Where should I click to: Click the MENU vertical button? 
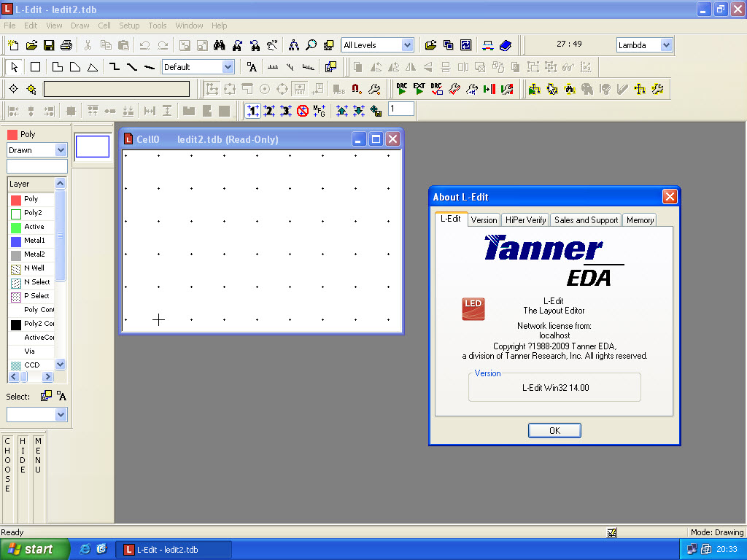pos(38,456)
